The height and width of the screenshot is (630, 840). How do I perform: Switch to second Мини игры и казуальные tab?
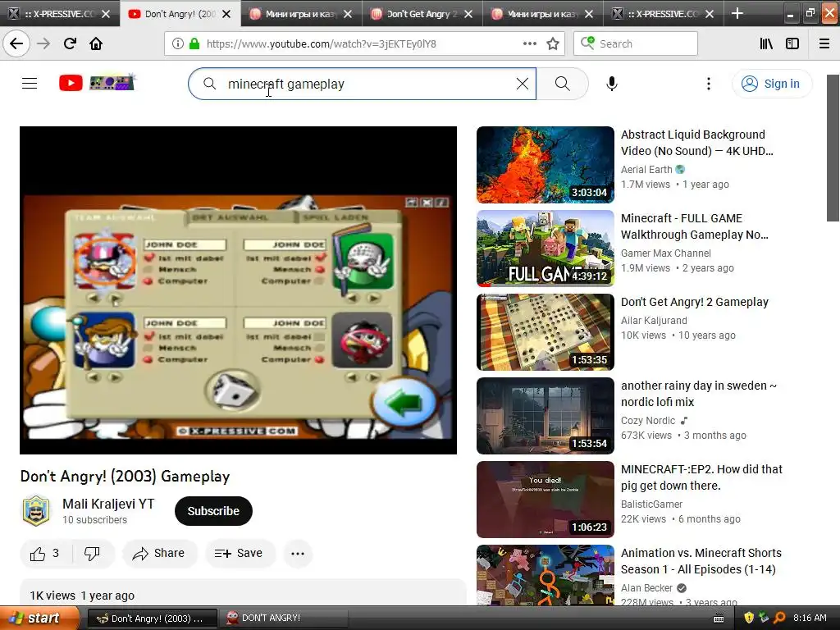point(543,13)
